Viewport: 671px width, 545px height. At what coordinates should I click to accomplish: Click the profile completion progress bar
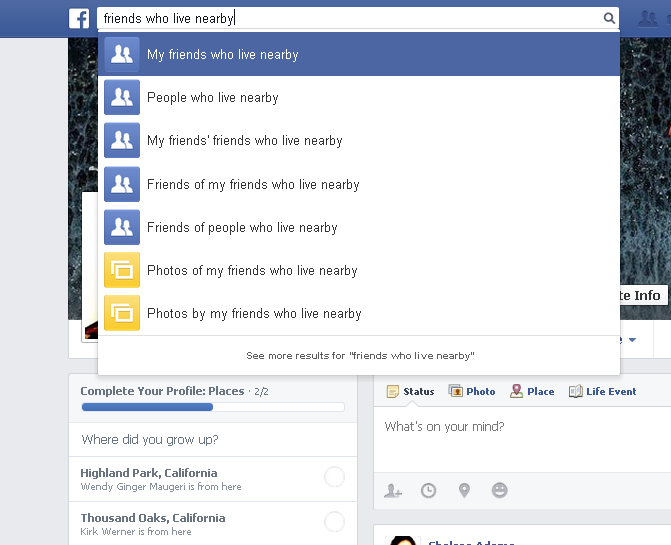click(x=213, y=407)
